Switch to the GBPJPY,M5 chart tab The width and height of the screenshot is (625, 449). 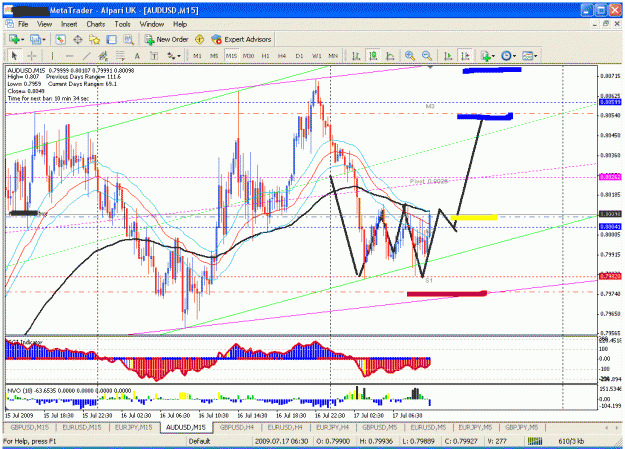point(521,427)
